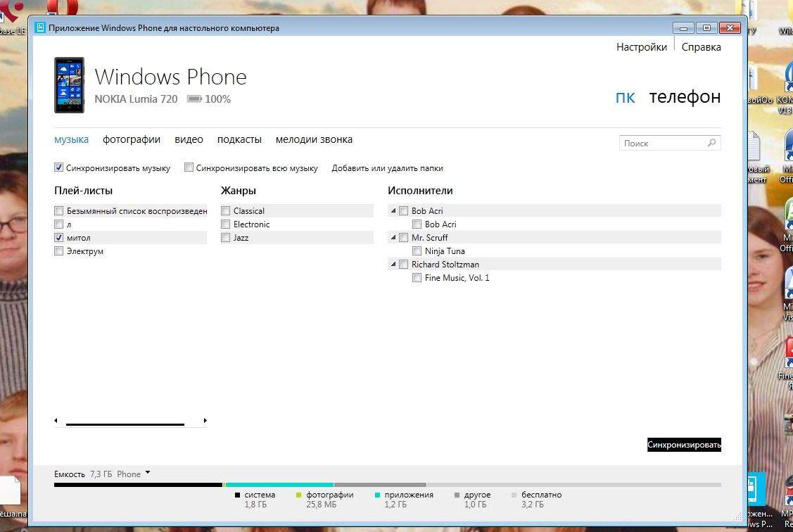Click the Nokia Lumia phone image
The height and width of the screenshot is (532, 793).
[69, 85]
